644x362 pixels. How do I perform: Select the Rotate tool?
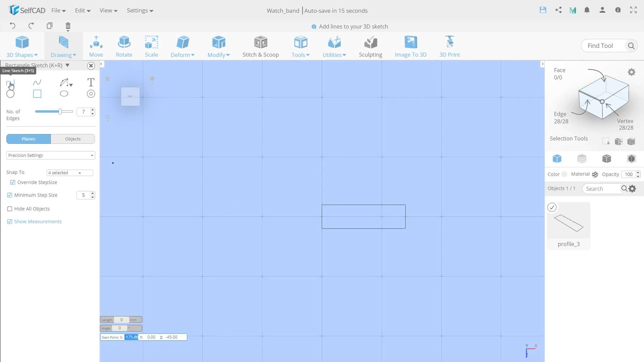tap(124, 46)
